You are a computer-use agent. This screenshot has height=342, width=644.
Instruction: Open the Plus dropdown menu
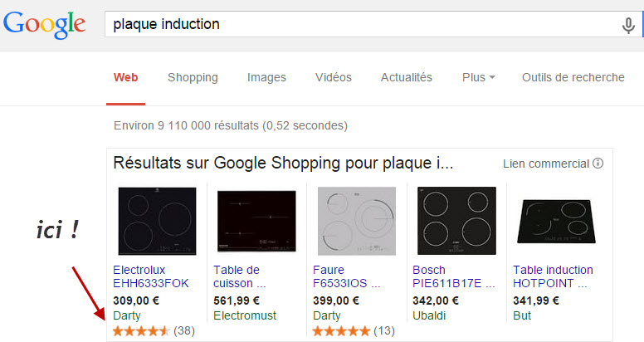[x=479, y=77]
